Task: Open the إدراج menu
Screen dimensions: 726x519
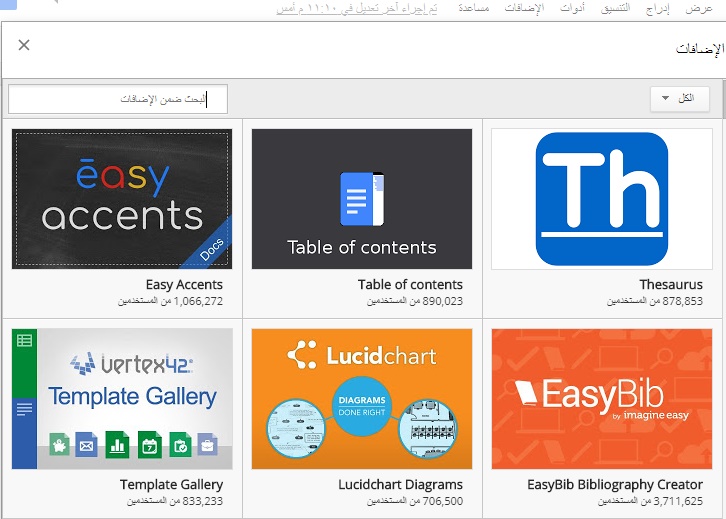Action: (657, 8)
